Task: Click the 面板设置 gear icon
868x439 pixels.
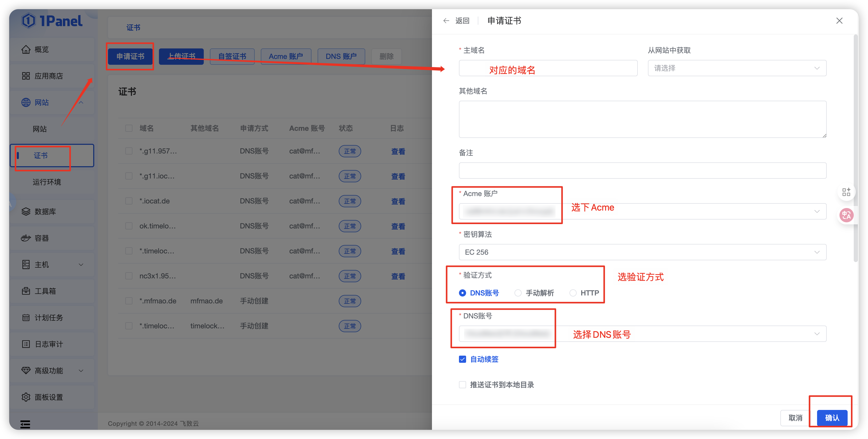Action: coord(26,397)
